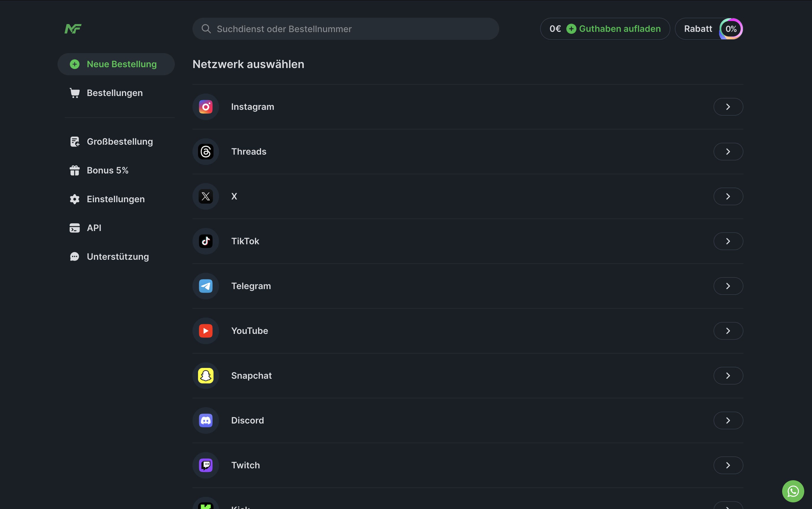This screenshot has width=812, height=509.
Task: Click the Telegram network icon
Action: (205, 286)
